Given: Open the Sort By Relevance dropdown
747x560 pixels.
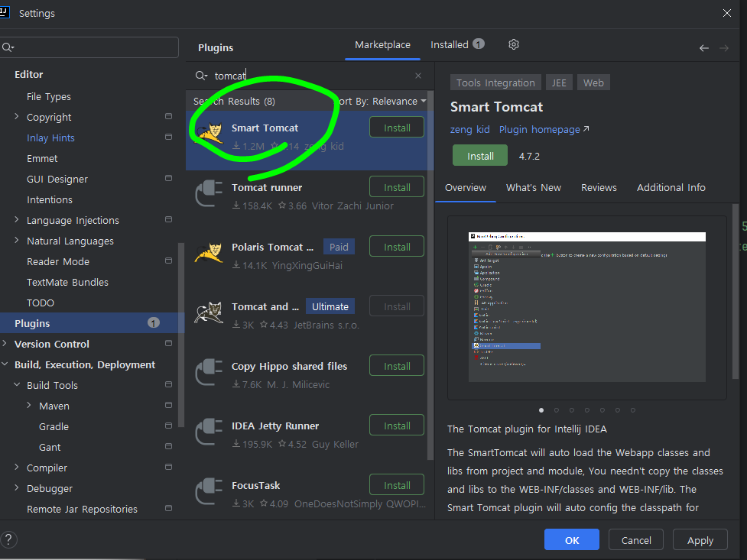Looking at the screenshot, I should coord(381,101).
